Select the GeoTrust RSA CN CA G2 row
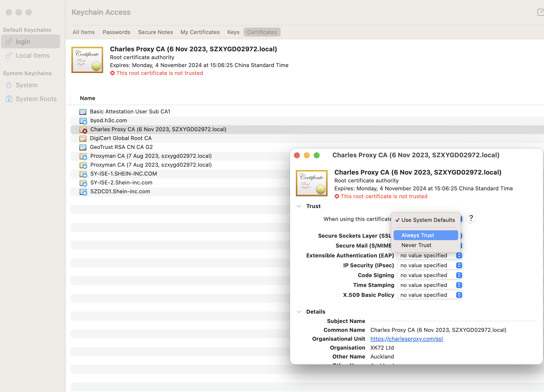 point(121,147)
